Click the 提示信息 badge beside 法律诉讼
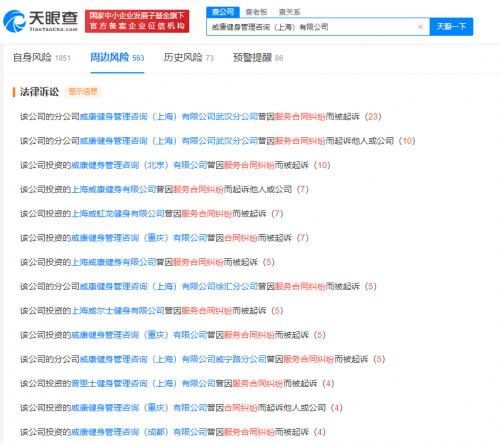The height and width of the screenshot is (444, 500). coord(83,92)
